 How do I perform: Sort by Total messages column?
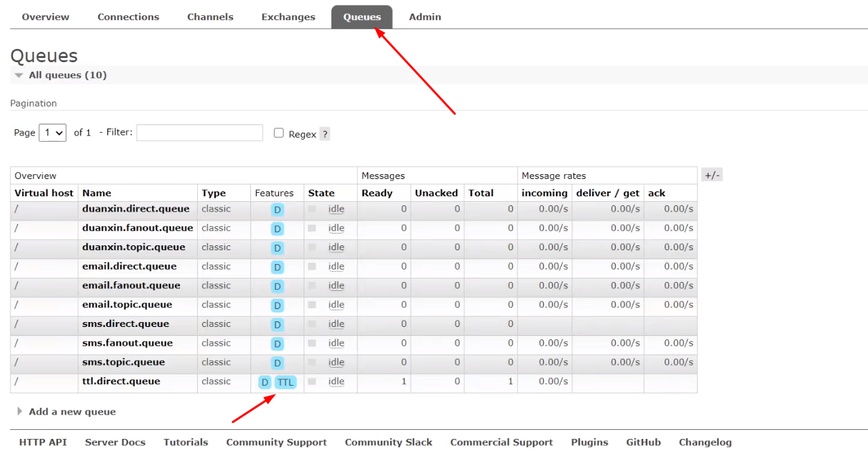coord(481,193)
